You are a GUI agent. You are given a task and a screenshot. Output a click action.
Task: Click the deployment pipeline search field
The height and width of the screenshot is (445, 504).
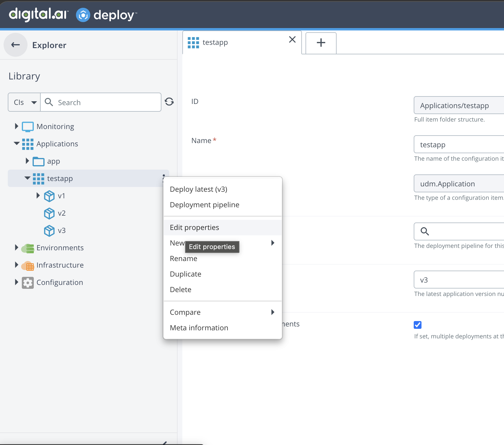(459, 231)
